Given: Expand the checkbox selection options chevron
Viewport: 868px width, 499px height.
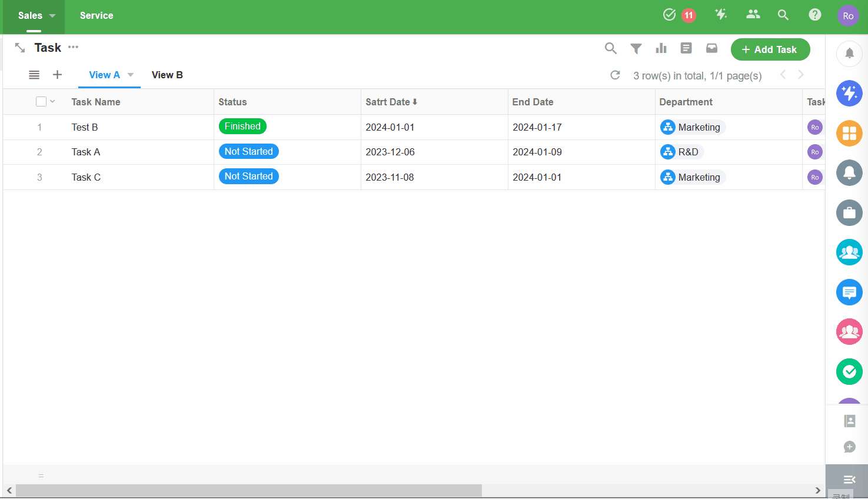Looking at the screenshot, I should pos(52,102).
